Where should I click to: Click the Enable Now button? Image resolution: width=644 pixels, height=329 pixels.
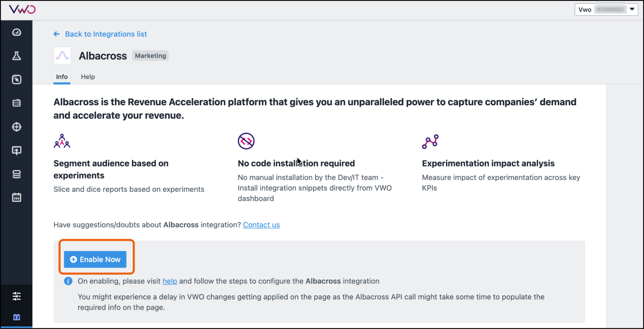point(95,259)
